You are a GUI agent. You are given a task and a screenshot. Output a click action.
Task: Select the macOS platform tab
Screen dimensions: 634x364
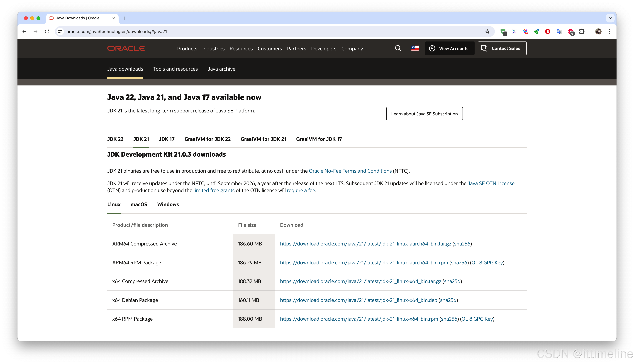(x=139, y=204)
